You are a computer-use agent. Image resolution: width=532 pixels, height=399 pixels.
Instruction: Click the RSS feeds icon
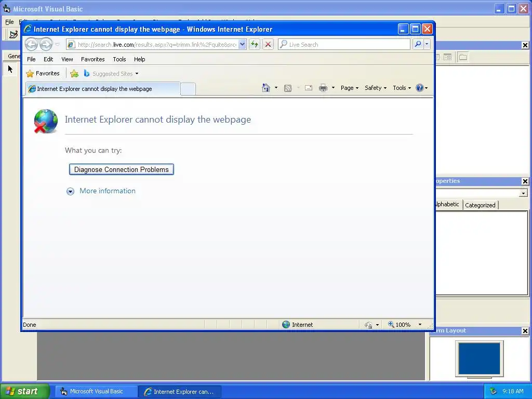click(288, 88)
